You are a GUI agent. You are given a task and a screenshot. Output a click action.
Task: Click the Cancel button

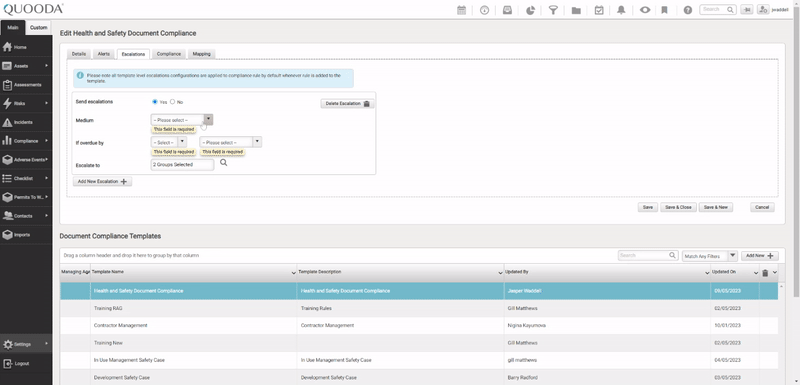click(762, 207)
